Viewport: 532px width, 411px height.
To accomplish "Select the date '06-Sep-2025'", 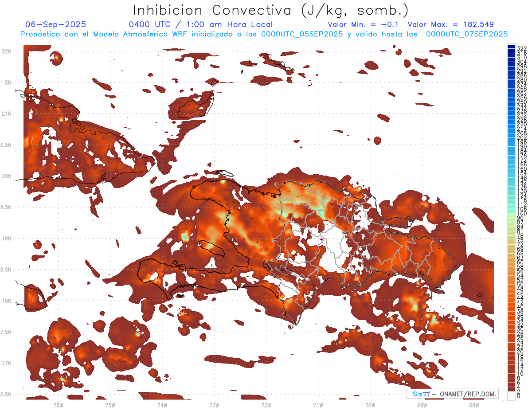I will pyautogui.click(x=56, y=24).
